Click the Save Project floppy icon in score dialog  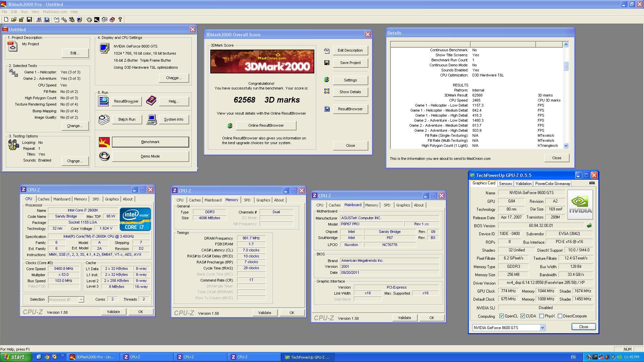327,63
